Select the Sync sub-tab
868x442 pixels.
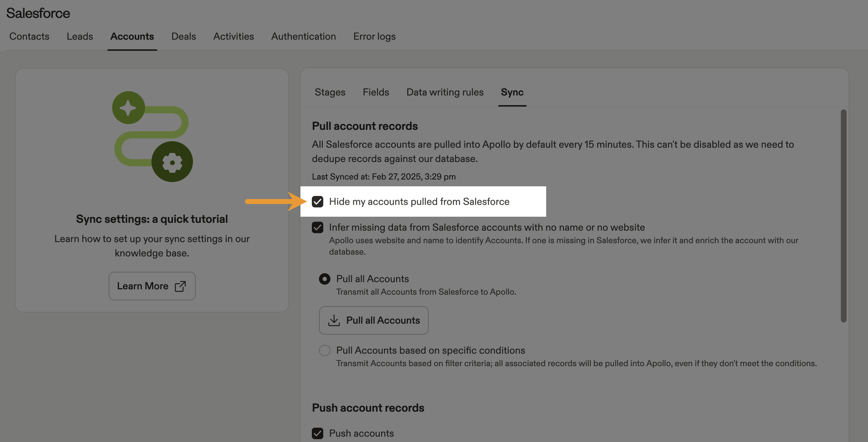tap(512, 92)
